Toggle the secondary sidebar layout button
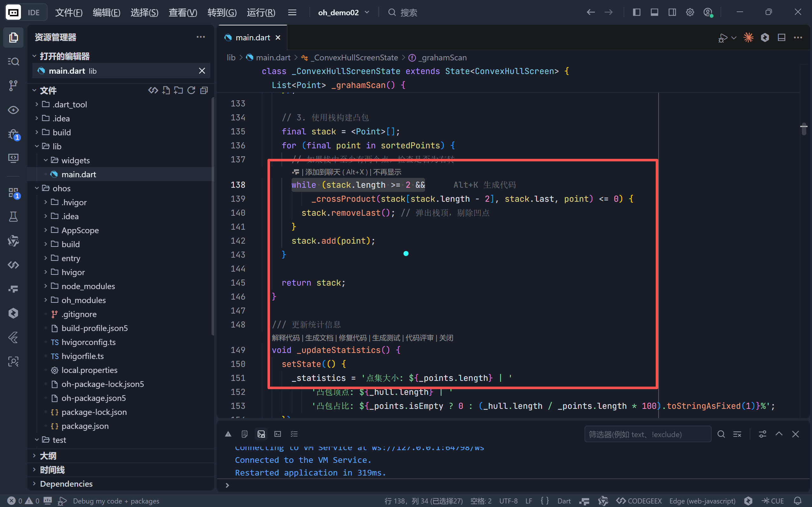812x507 pixels. (x=672, y=12)
